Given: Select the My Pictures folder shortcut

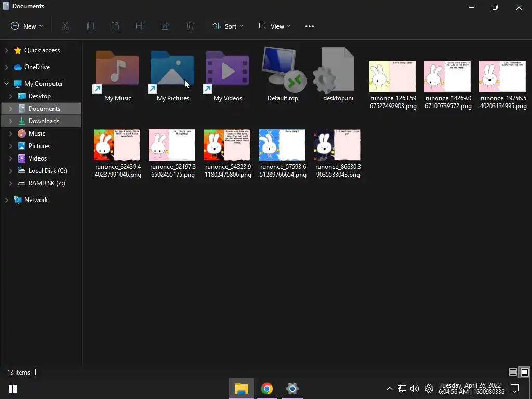Looking at the screenshot, I should pos(172,72).
